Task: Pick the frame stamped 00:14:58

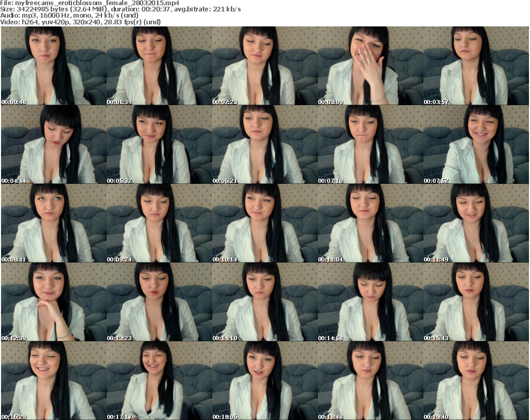Action: 371,302
